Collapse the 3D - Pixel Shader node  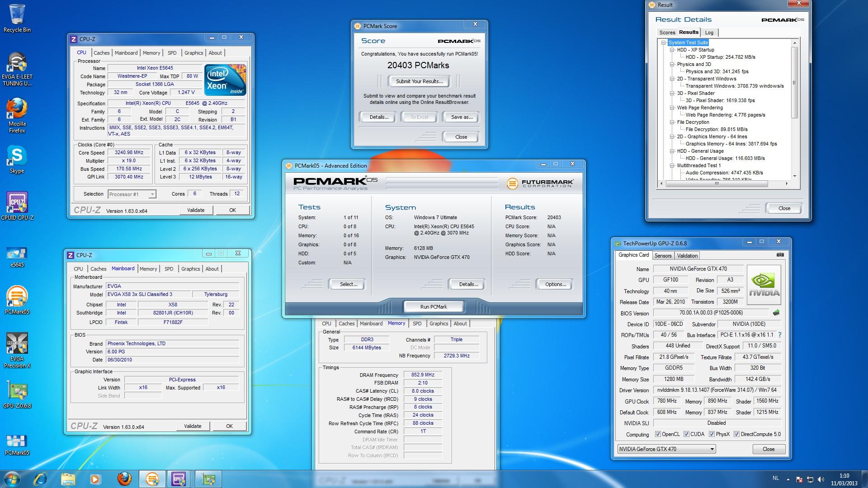pyautogui.click(x=672, y=93)
